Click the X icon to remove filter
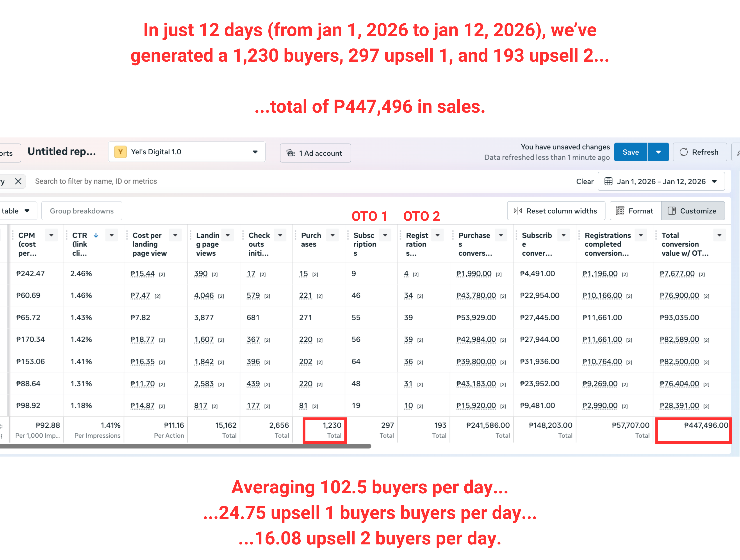 click(18, 181)
